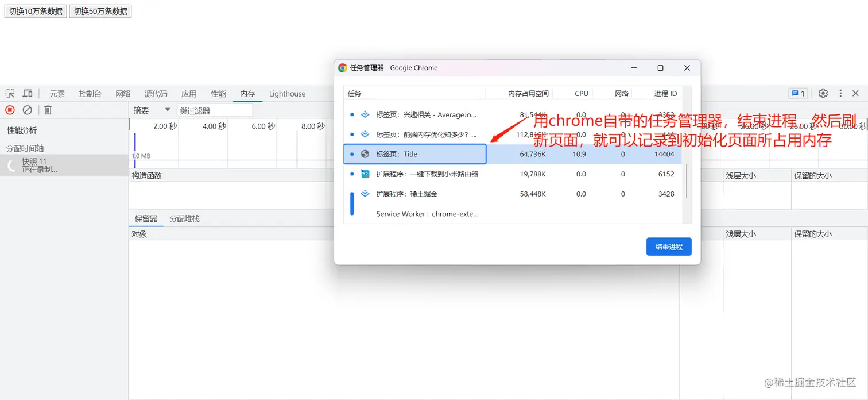This screenshot has width=868, height=400.
Task: Select the 标签页：兴趣相关 - AverageJo... row
Action: 513,114
